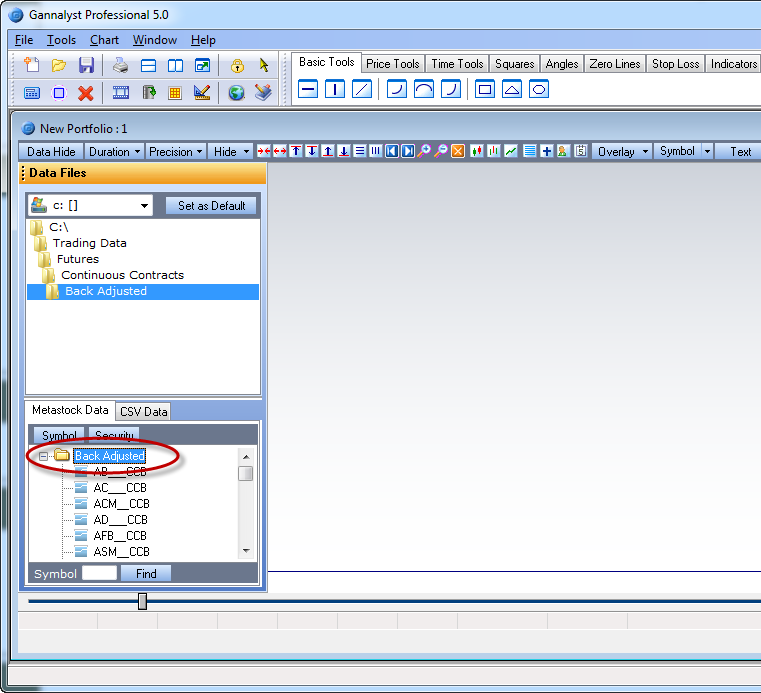The image size is (761, 693).
Task: Switch to the Stop Loss tab
Action: coord(675,64)
